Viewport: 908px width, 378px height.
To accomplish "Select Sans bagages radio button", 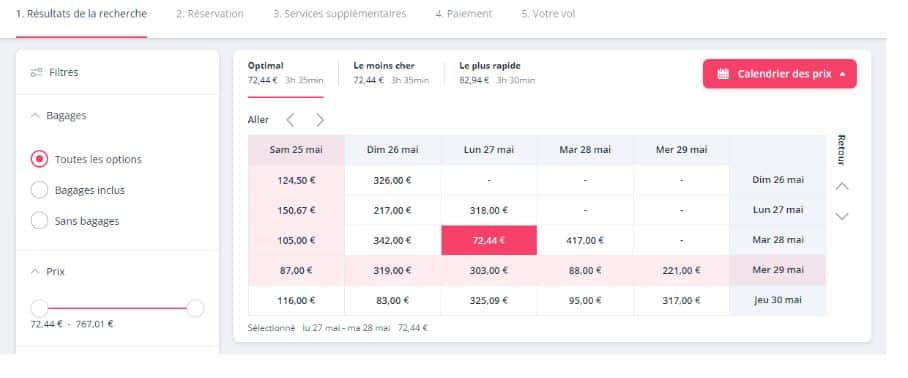I will pos(39,221).
